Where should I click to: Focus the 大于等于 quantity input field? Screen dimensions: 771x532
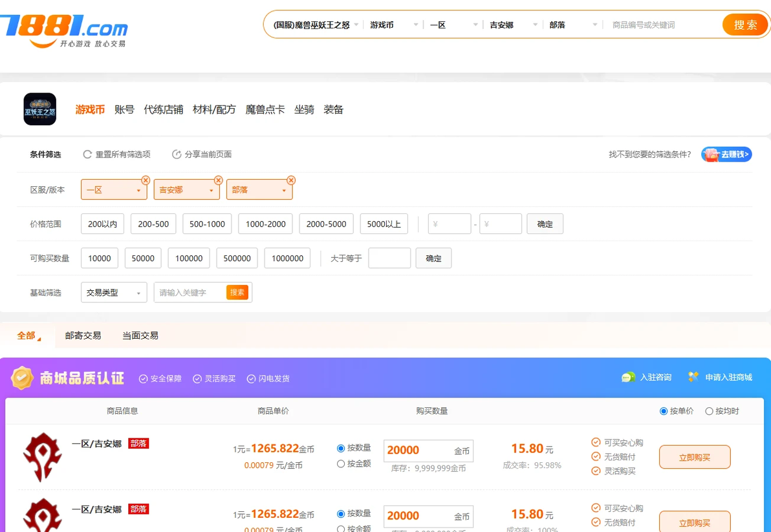pyautogui.click(x=389, y=258)
